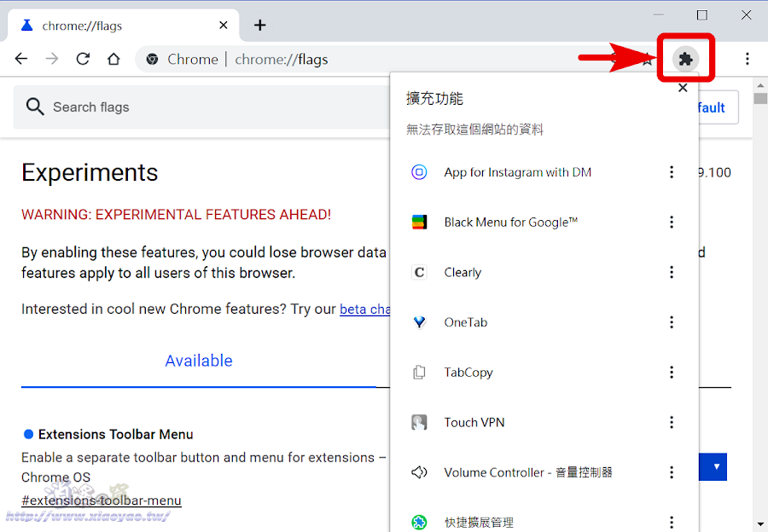Open more options for OneTab

pyautogui.click(x=672, y=322)
